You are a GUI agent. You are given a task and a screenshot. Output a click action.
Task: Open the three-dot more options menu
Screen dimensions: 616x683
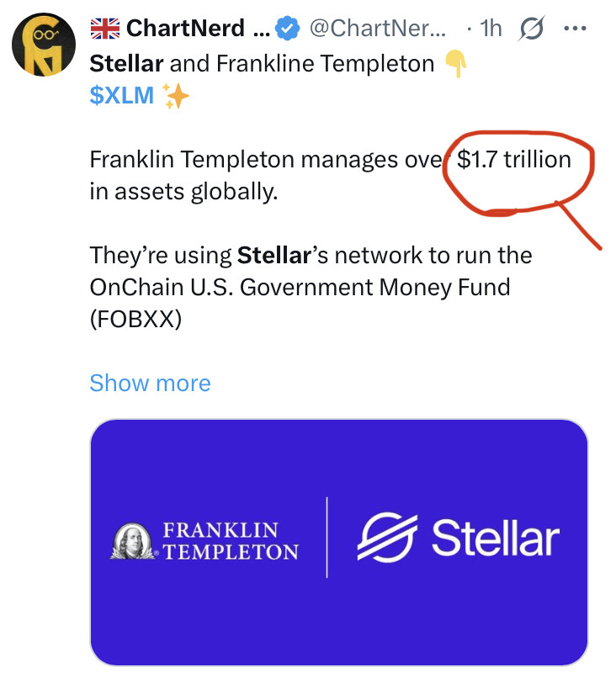tap(574, 29)
